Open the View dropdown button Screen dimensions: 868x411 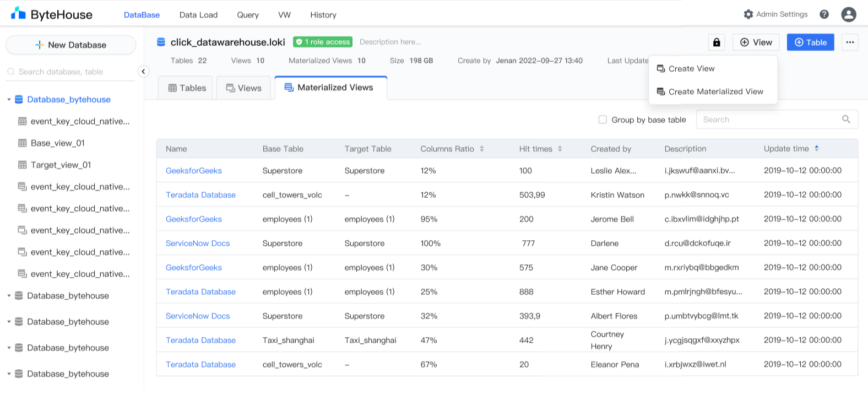pyautogui.click(x=756, y=42)
